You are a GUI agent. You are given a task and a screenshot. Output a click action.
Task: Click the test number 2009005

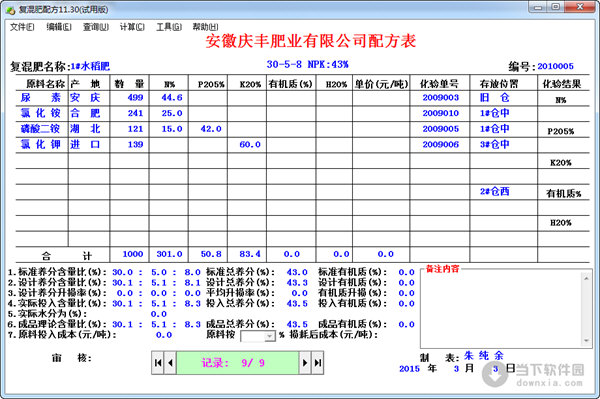coord(440,129)
